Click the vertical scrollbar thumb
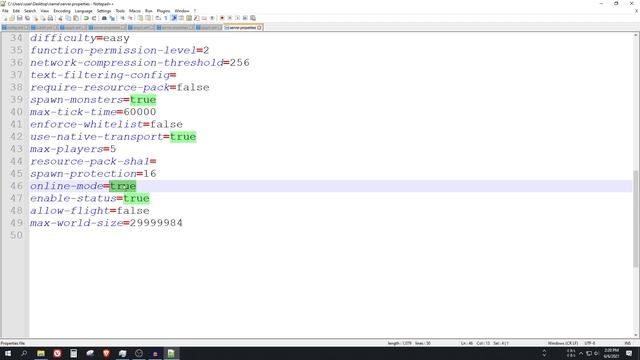 (x=636, y=218)
